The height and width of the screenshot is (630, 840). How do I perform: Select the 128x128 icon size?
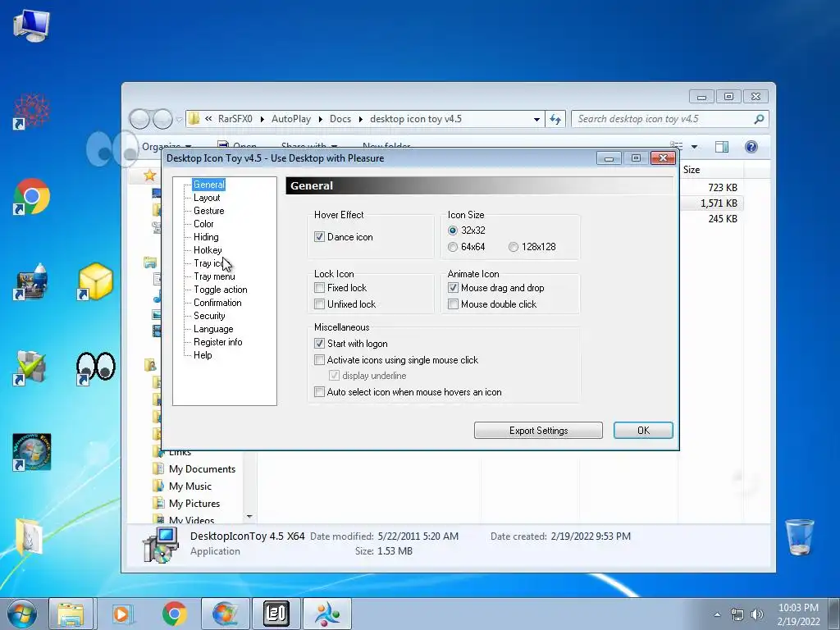click(514, 247)
